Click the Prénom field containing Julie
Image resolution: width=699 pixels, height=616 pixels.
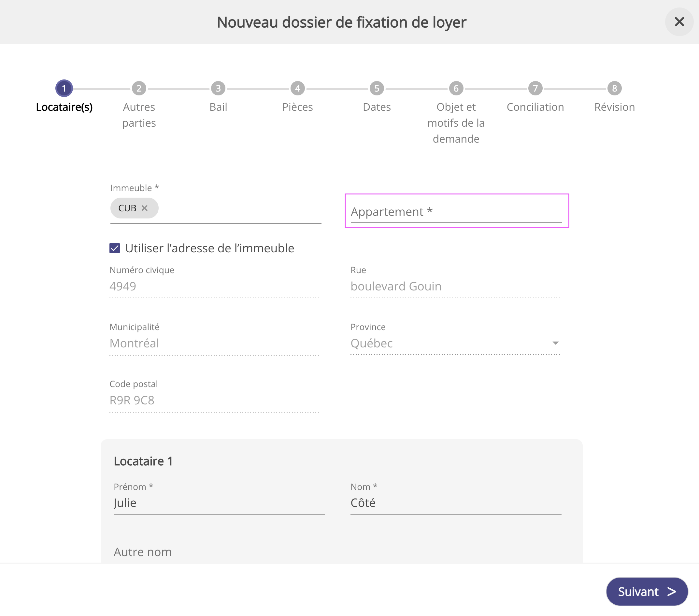click(219, 503)
